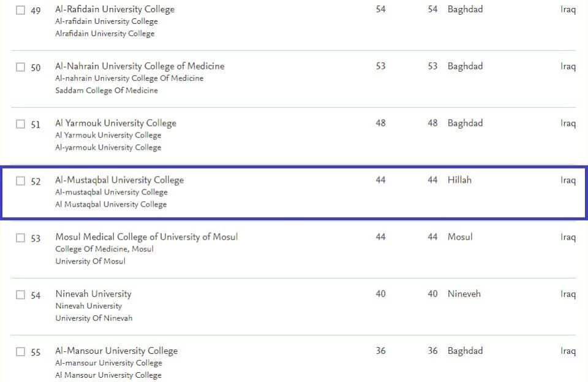
Task: Check the Mosul Medical College row box
Action: point(21,238)
